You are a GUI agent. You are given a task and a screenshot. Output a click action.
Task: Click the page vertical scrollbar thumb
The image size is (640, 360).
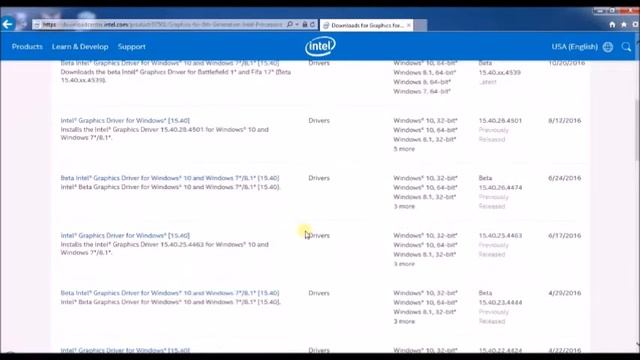pyautogui.click(x=637, y=131)
